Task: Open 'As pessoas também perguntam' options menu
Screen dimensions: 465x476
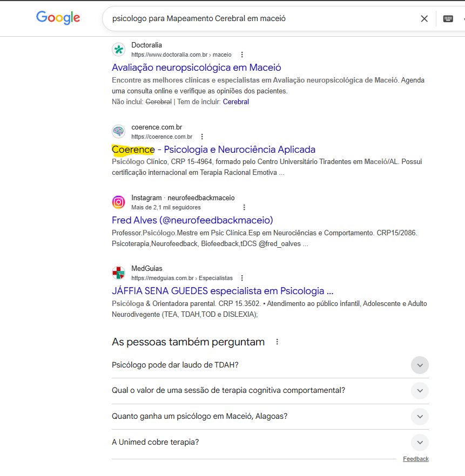Action: [x=277, y=342]
